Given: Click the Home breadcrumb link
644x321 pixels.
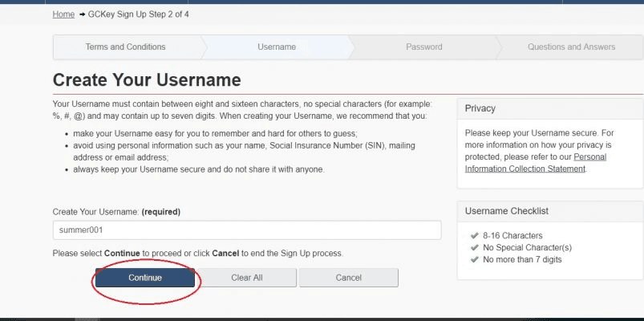Looking at the screenshot, I should pyautogui.click(x=63, y=14).
